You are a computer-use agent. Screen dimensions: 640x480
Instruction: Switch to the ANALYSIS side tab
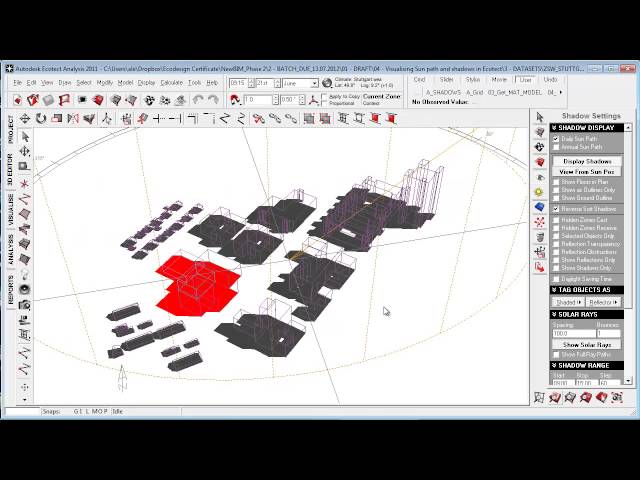click(x=11, y=250)
